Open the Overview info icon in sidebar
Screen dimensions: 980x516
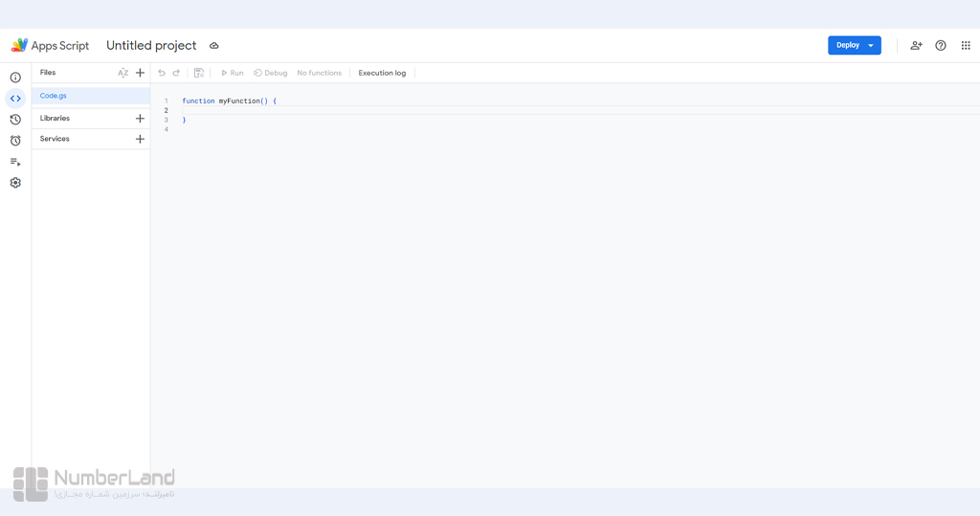click(15, 78)
